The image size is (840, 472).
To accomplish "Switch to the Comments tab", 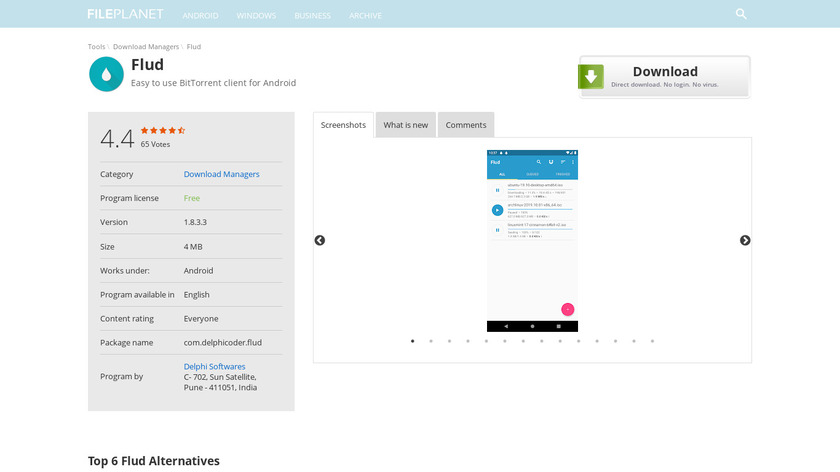I will [x=466, y=125].
